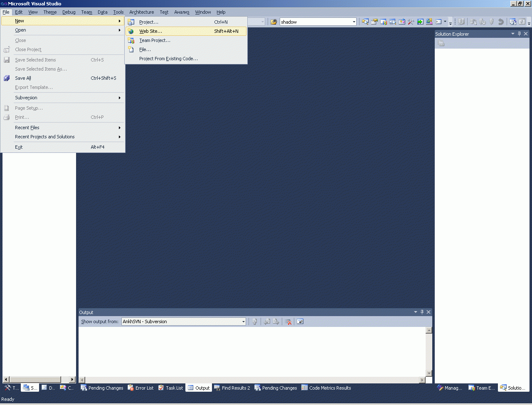This screenshot has height=405, width=532.
Task: Open Solution Explorer from the toolbar icon
Action: point(365,22)
